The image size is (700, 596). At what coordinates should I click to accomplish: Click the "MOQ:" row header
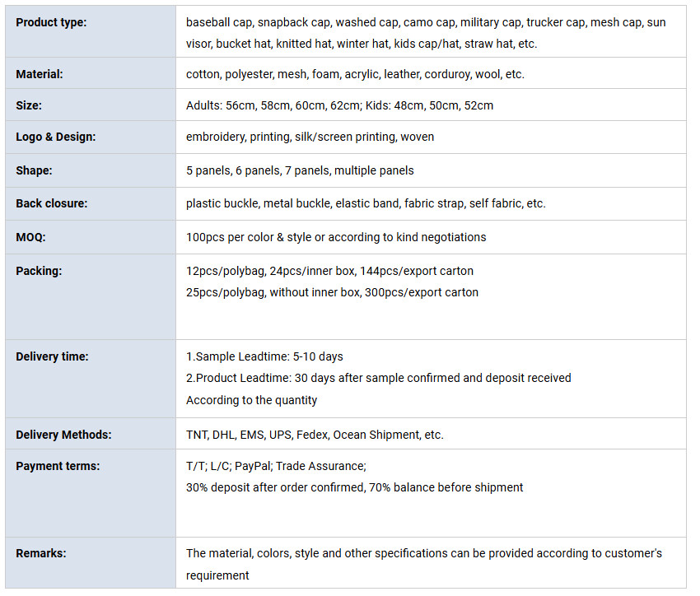tap(31, 237)
